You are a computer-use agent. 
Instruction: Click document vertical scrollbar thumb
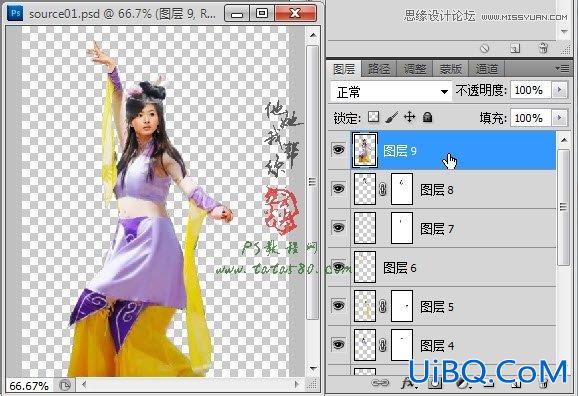(x=313, y=182)
